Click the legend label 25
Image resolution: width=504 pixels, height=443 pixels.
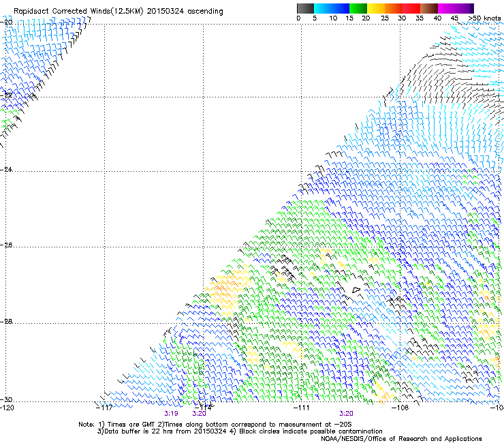point(385,18)
